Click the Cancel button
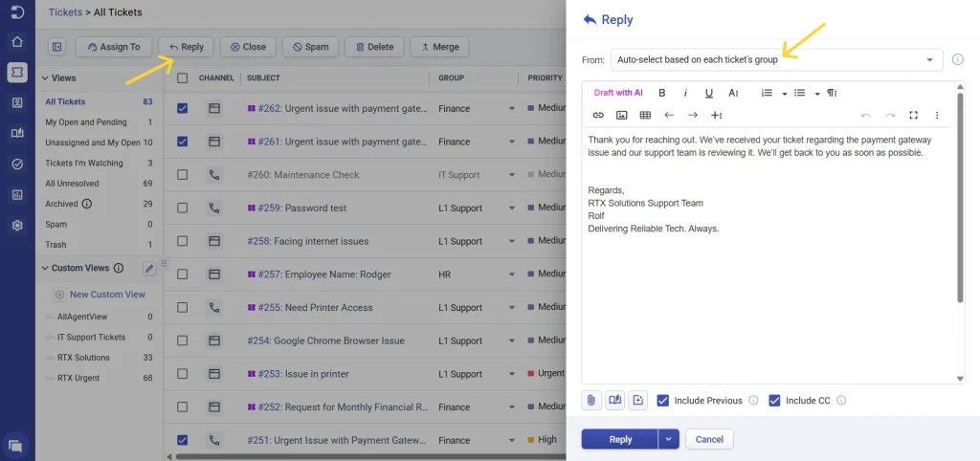The image size is (980, 461). (x=709, y=439)
